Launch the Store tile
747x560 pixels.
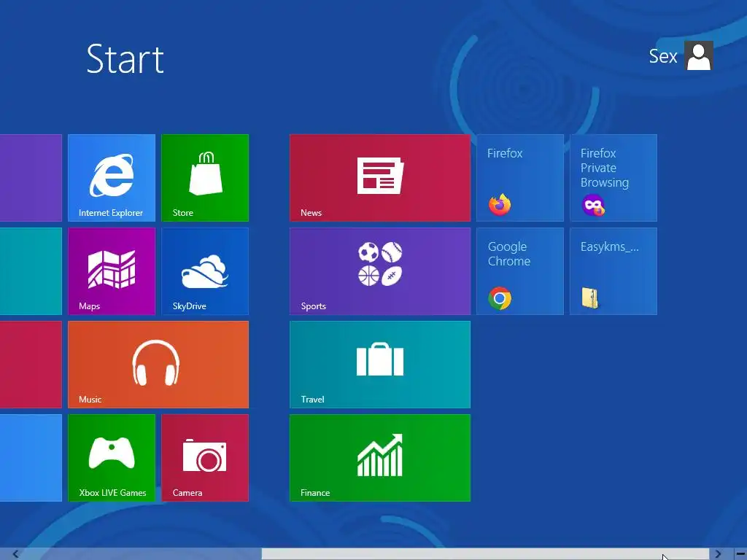pos(205,178)
